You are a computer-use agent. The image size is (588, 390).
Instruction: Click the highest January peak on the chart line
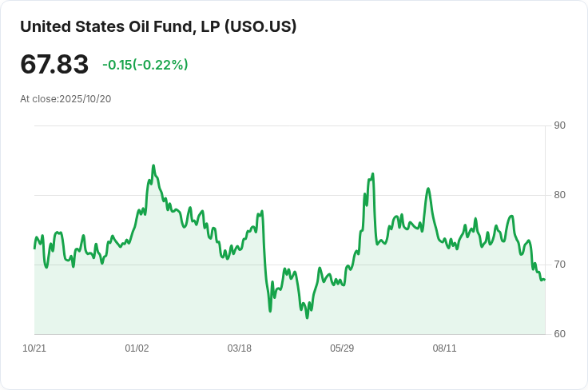click(153, 166)
